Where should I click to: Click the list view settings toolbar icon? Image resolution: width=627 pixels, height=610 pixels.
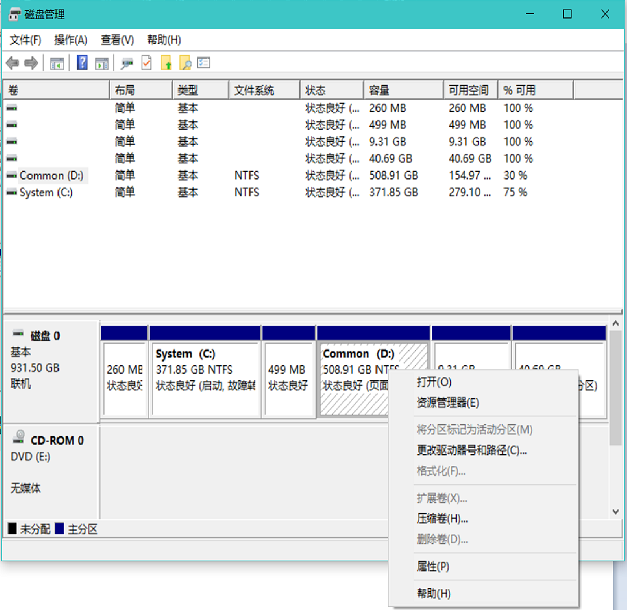pyautogui.click(x=204, y=63)
